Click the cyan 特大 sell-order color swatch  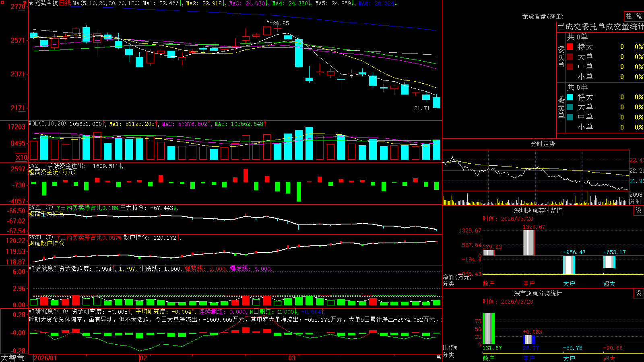pyautogui.click(x=570, y=97)
